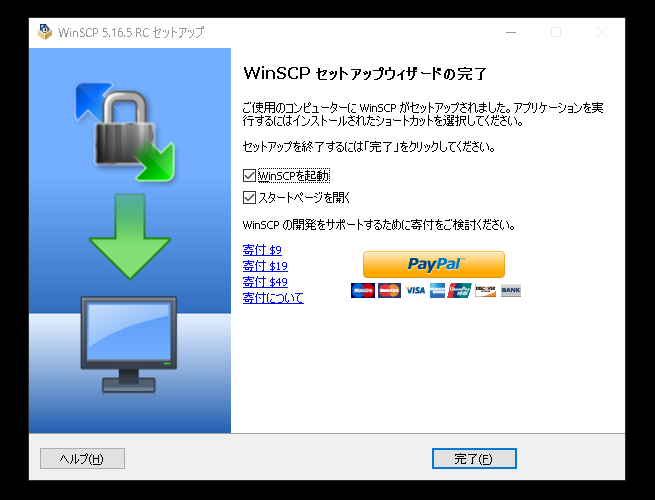The height and width of the screenshot is (500, 655).
Task: Click the MasterCard logo icon
Action: point(389,290)
